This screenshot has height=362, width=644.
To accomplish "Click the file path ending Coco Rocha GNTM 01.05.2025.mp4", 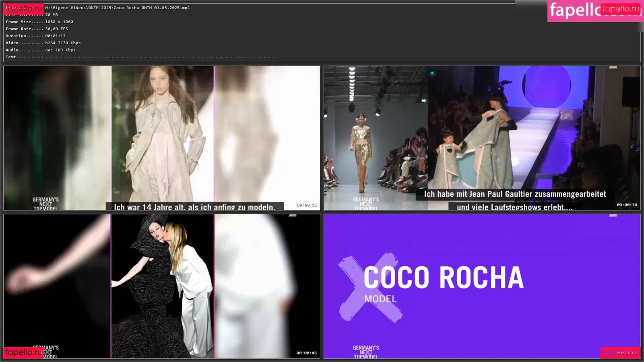I will (117, 8).
